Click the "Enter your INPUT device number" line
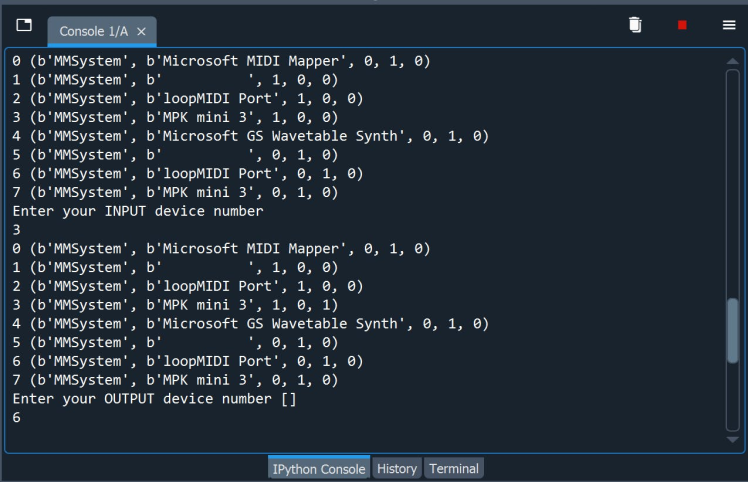Image resolution: width=748 pixels, height=482 pixels. tap(138, 211)
